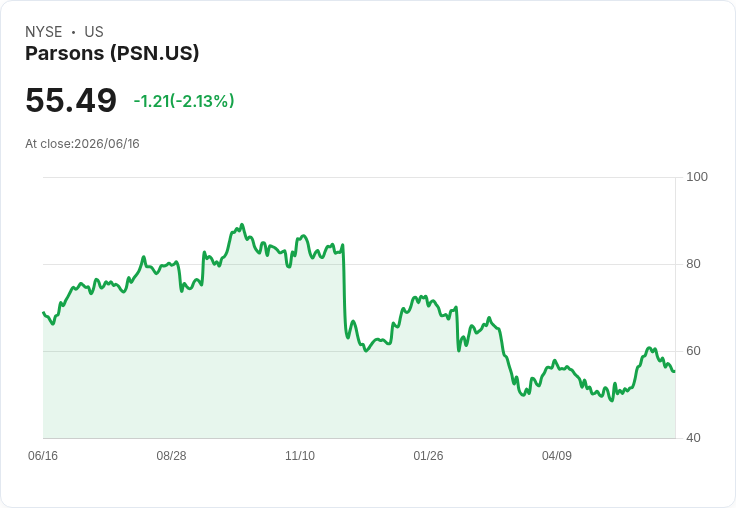Click the 100 y-axis price label
This screenshot has width=736, height=508.
point(697,177)
